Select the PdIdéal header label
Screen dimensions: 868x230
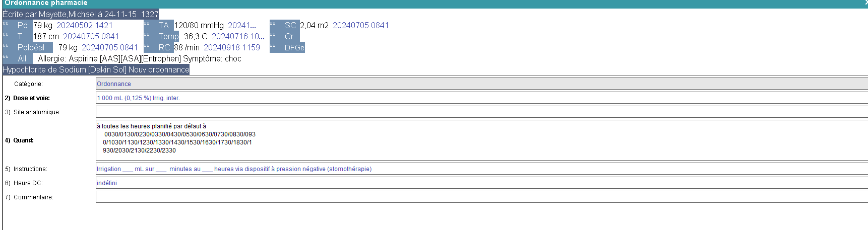coord(31,47)
